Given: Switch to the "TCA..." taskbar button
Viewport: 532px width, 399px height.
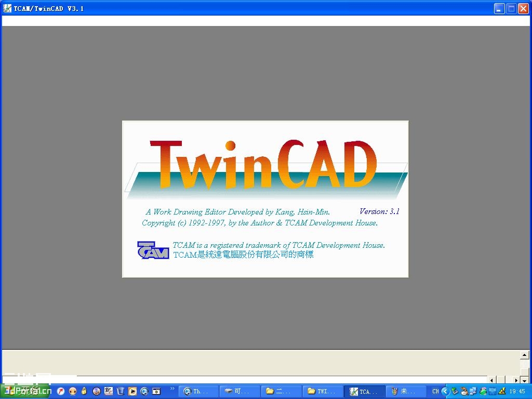Looking at the screenshot, I should 364,392.
